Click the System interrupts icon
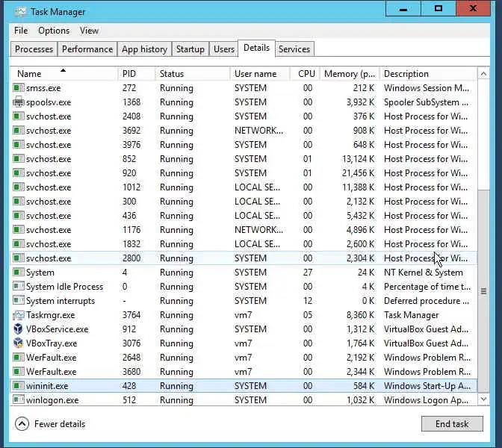 pos(19,300)
